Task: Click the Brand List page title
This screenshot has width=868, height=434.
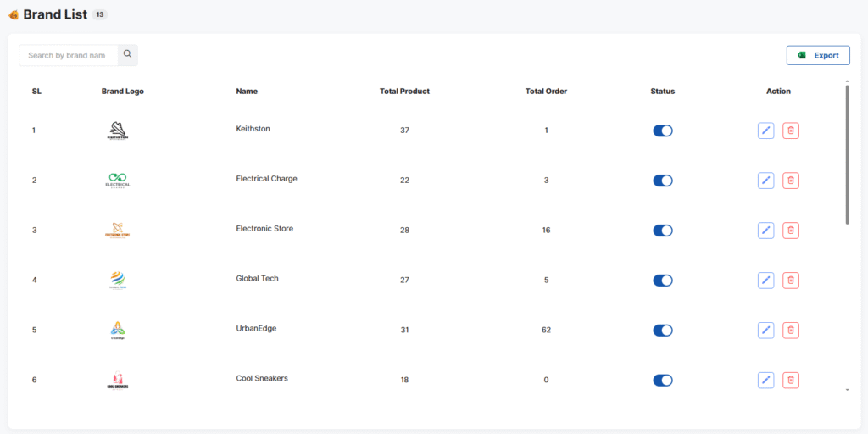Action: click(55, 15)
